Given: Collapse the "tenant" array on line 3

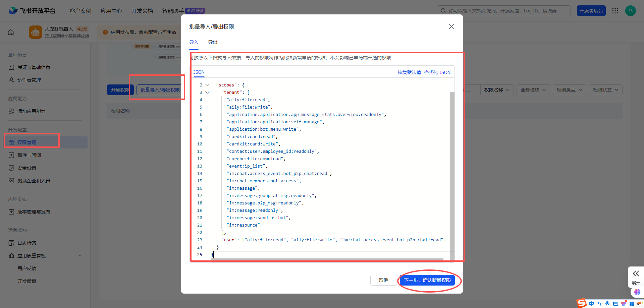Looking at the screenshot, I should coord(207,93).
